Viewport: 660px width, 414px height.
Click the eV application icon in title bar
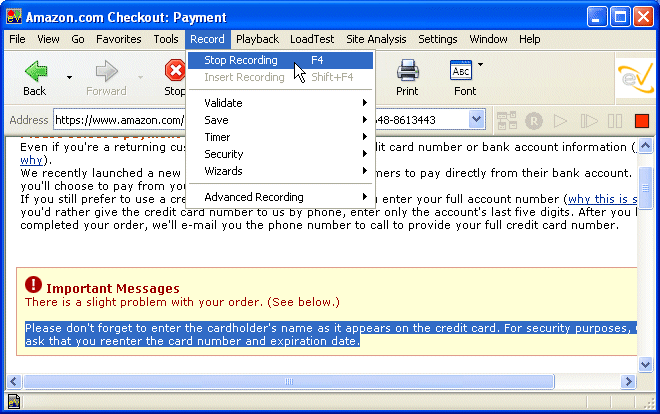(14, 17)
